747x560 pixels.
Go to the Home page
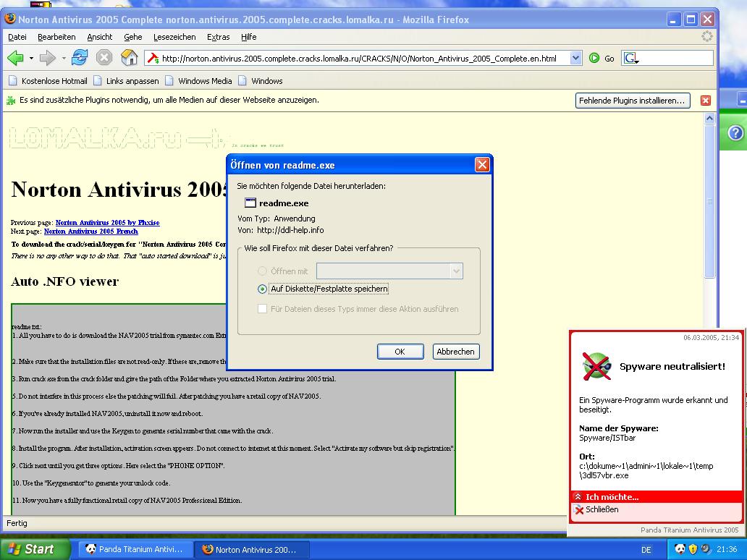pyautogui.click(x=129, y=58)
